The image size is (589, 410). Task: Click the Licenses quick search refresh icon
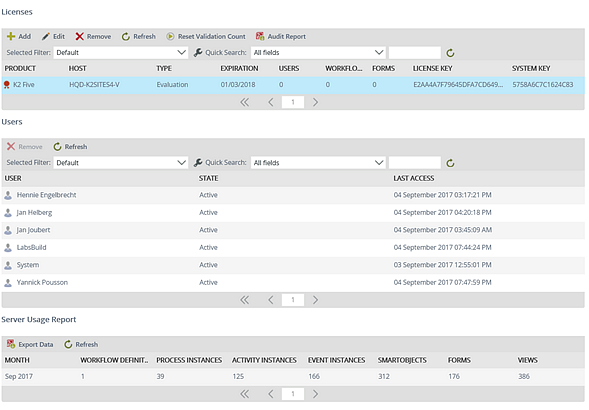point(450,53)
